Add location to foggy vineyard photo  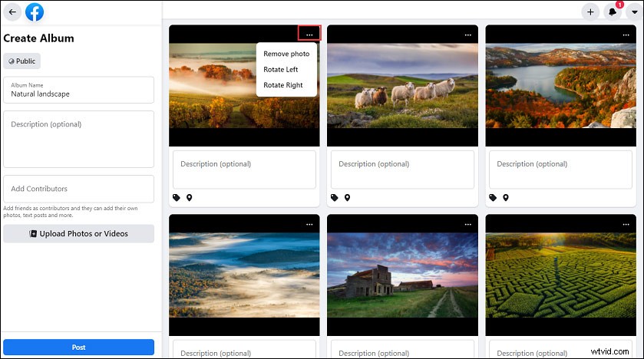tap(190, 198)
